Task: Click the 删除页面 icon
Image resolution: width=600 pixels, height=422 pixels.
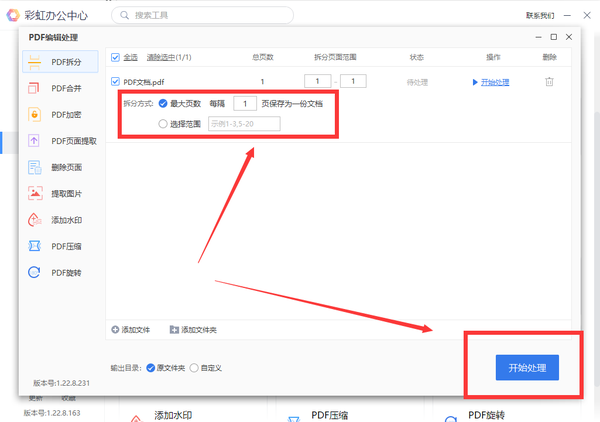Action: [34, 167]
